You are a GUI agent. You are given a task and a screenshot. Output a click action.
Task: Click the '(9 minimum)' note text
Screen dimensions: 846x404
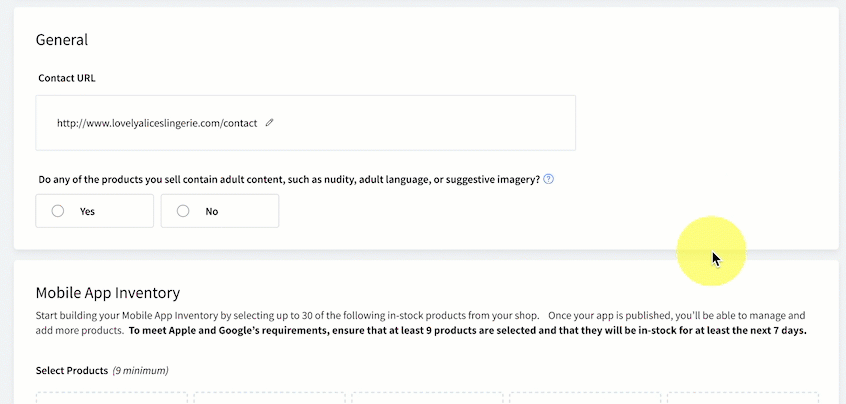[x=140, y=371]
